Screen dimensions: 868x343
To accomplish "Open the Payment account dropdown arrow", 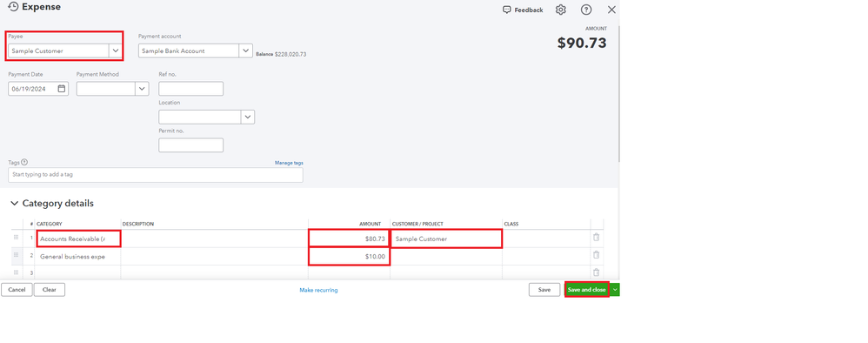I will (246, 50).
